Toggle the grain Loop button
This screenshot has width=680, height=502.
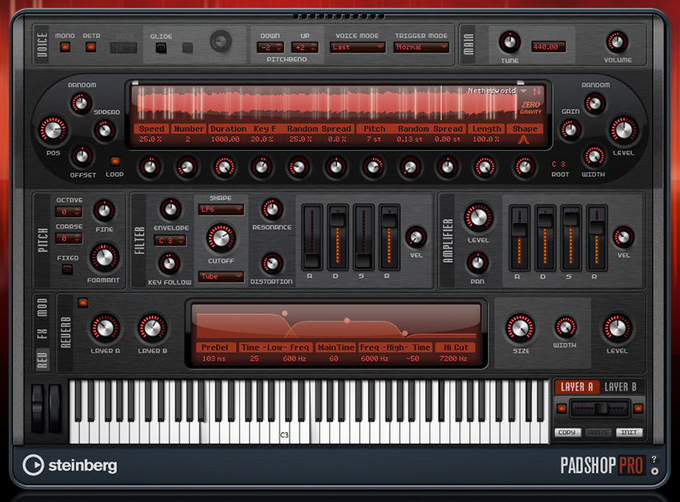pyautogui.click(x=115, y=161)
